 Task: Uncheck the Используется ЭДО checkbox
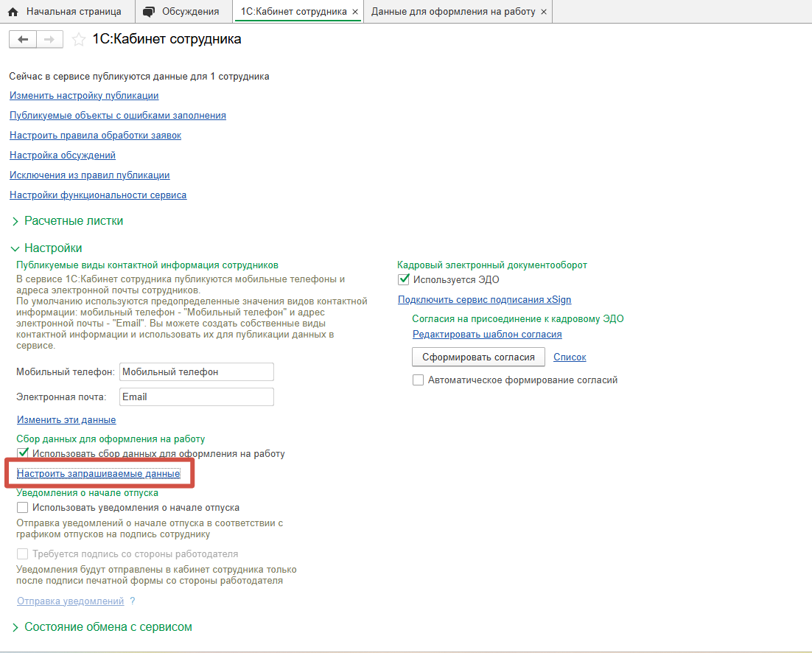tap(404, 279)
